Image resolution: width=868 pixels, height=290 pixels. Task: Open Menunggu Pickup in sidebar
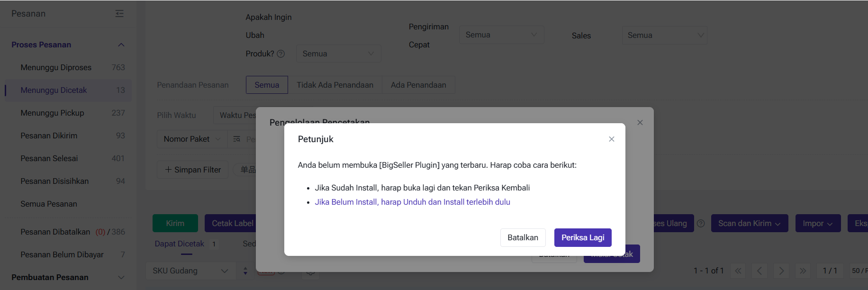[x=52, y=113]
